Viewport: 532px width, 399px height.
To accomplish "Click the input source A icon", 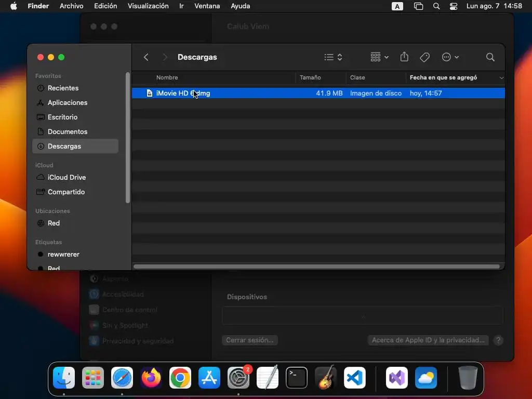I will coord(397,6).
